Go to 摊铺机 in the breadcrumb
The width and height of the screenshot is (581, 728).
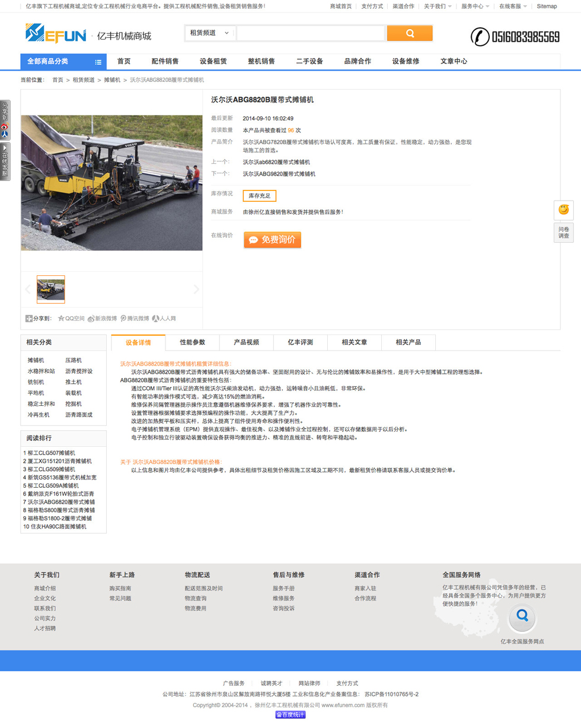coord(112,80)
